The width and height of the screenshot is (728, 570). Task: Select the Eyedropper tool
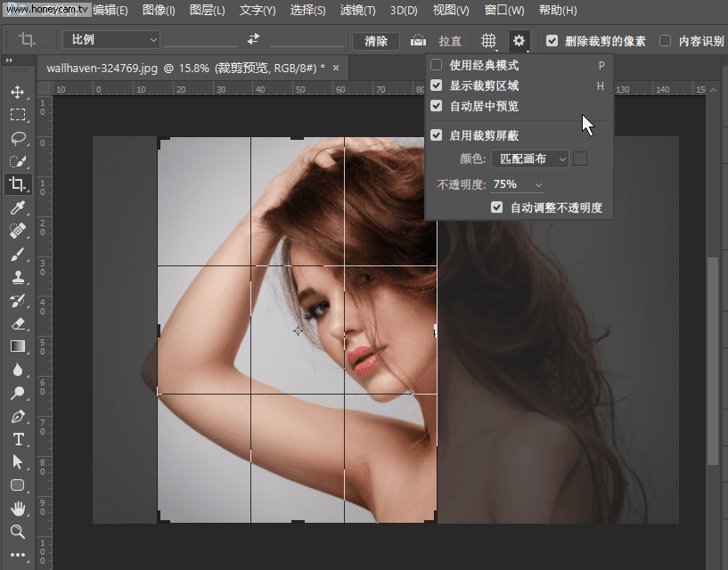(x=18, y=208)
